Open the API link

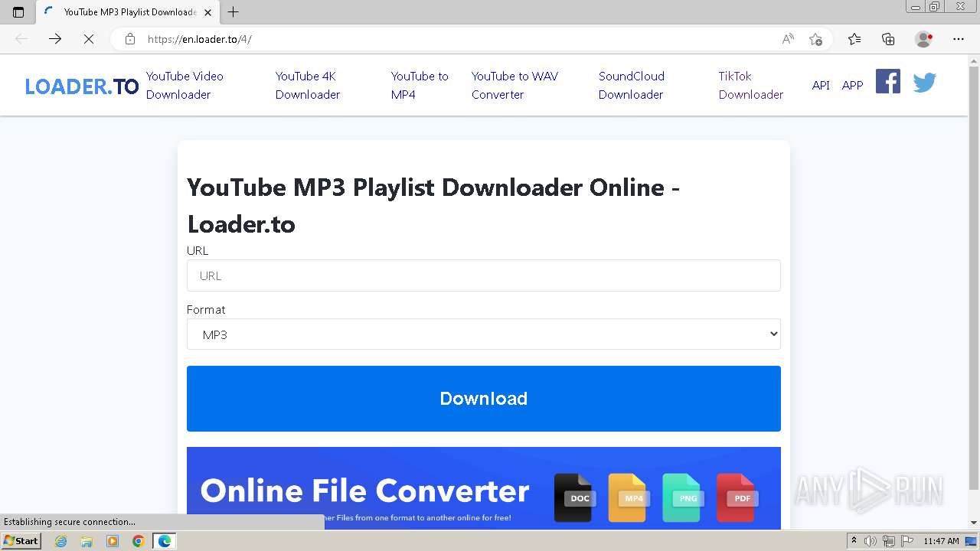point(821,86)
